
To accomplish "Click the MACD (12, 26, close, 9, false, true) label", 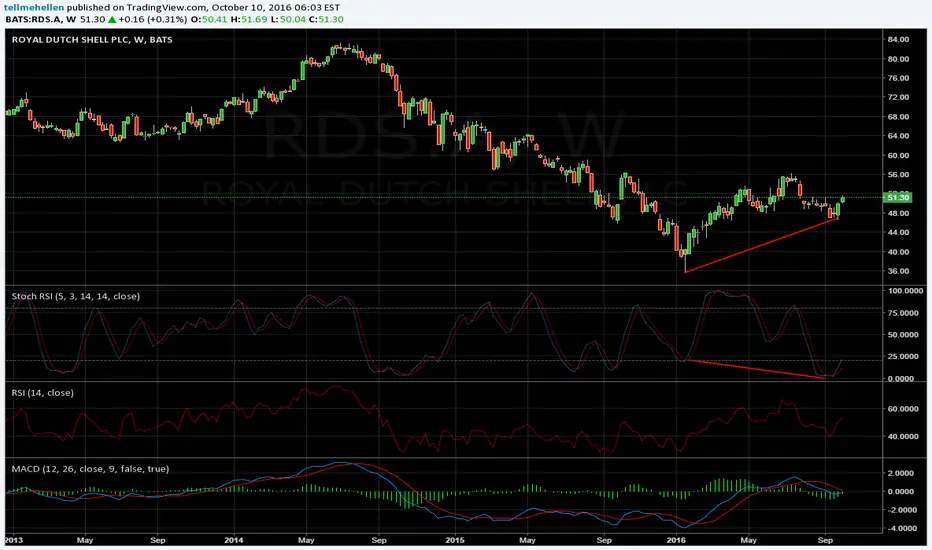I will (90, 469).
